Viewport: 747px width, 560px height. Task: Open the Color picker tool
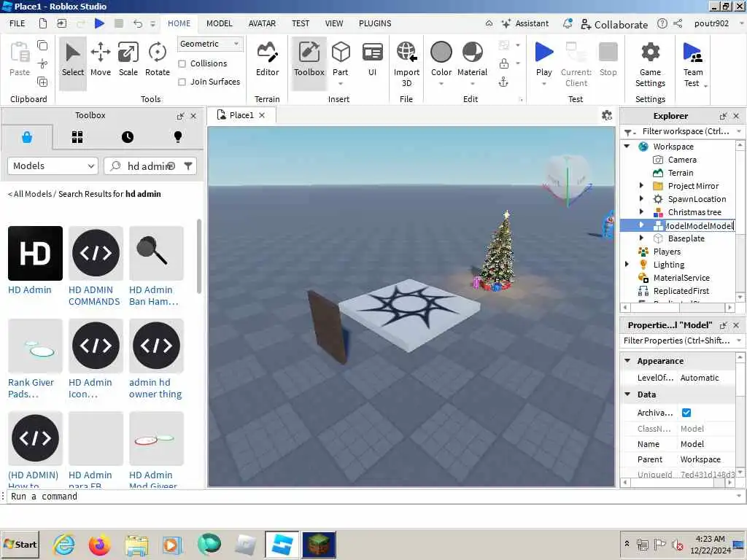coord(441,59)
